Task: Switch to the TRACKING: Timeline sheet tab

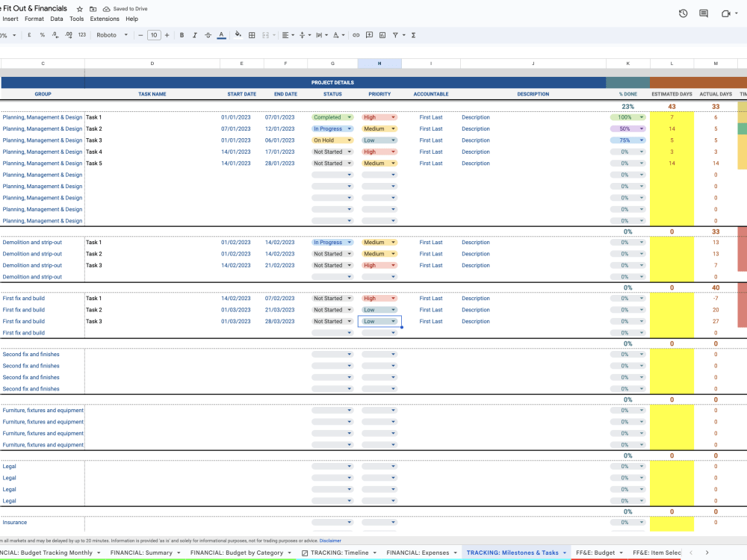Action: [341, 553]
